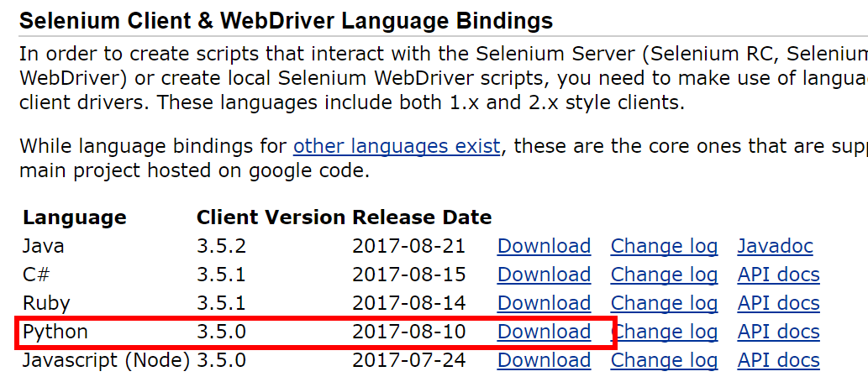Download the Javascript (Node) client

tap(544, 360)
